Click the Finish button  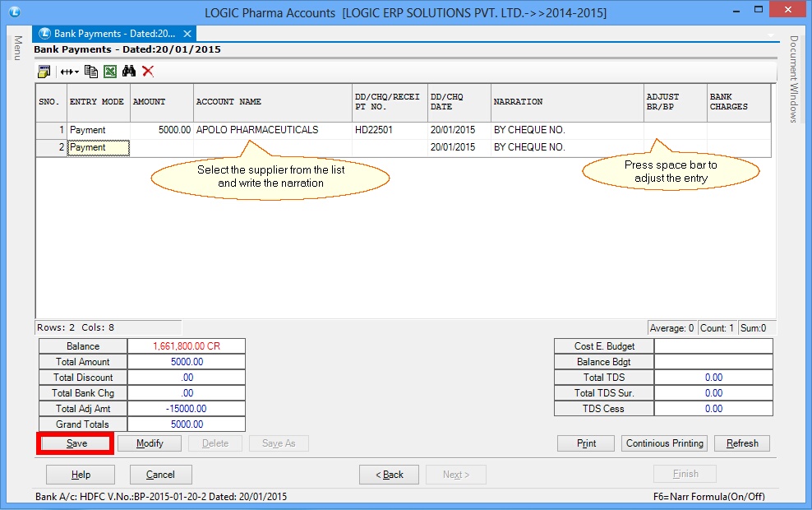(685, 475)
